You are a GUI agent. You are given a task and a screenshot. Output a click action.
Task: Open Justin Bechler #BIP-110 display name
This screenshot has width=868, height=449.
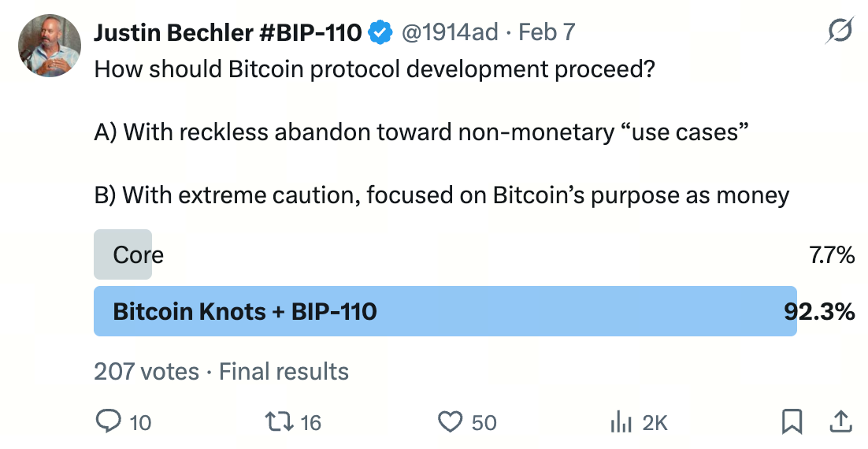point(228,32)
